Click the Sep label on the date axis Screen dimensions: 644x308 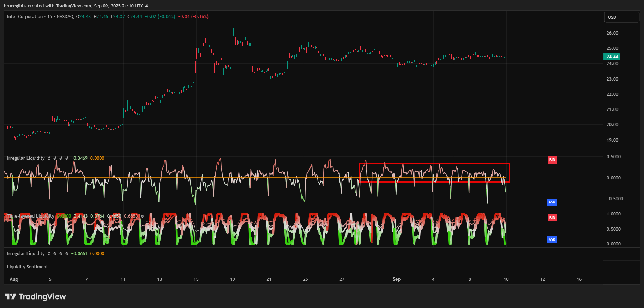[397, 279]
